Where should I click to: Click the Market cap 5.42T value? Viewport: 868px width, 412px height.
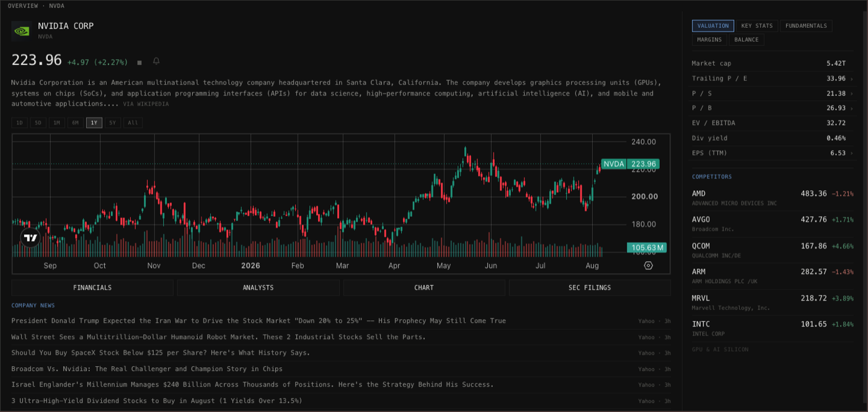(836, 64)
